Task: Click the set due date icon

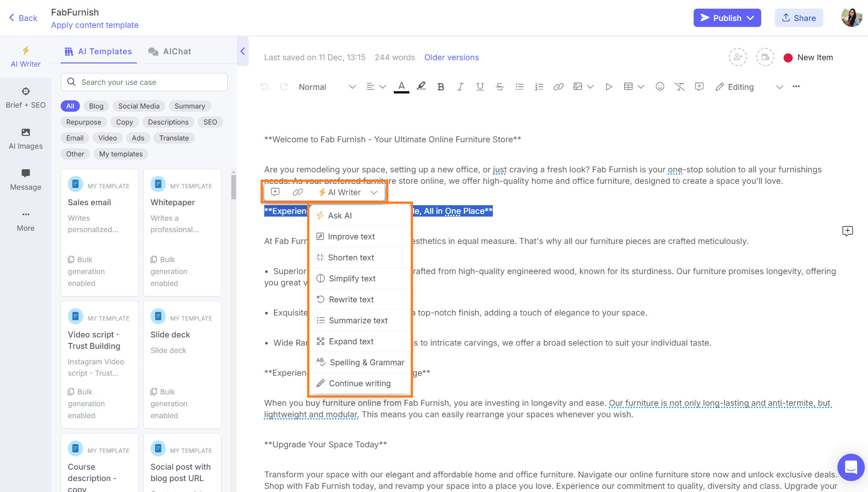Action: coord(765,57)
